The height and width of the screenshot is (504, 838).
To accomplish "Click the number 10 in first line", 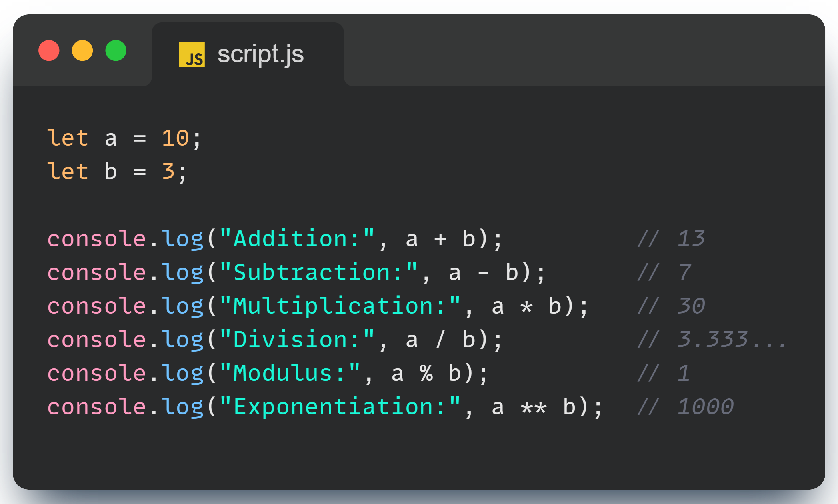I will (x=175, y=138).
